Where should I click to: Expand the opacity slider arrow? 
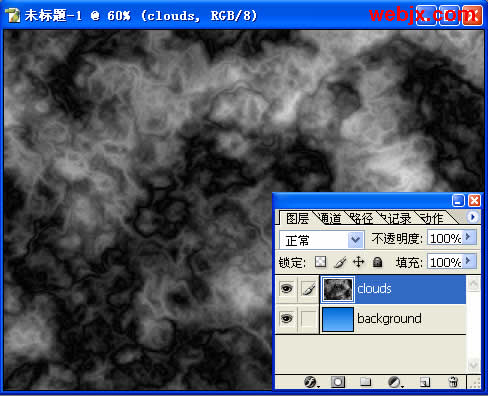pos(469,237)
